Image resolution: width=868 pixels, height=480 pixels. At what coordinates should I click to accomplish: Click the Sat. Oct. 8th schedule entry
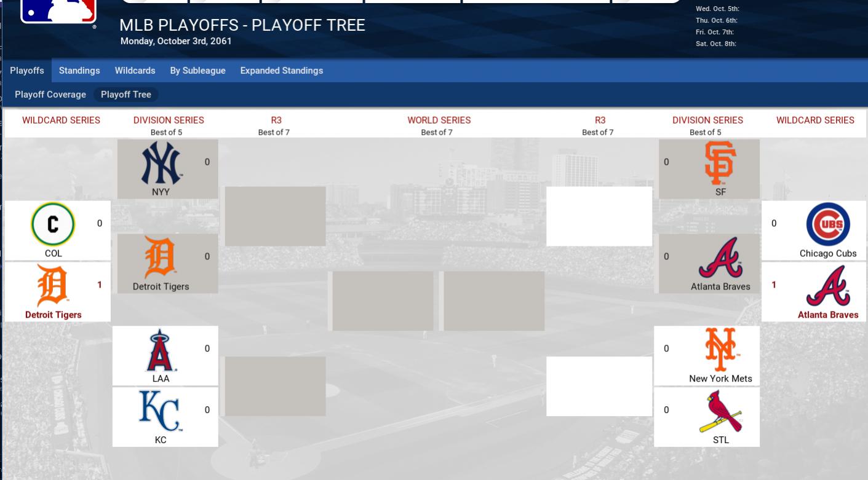click(716, 44)
